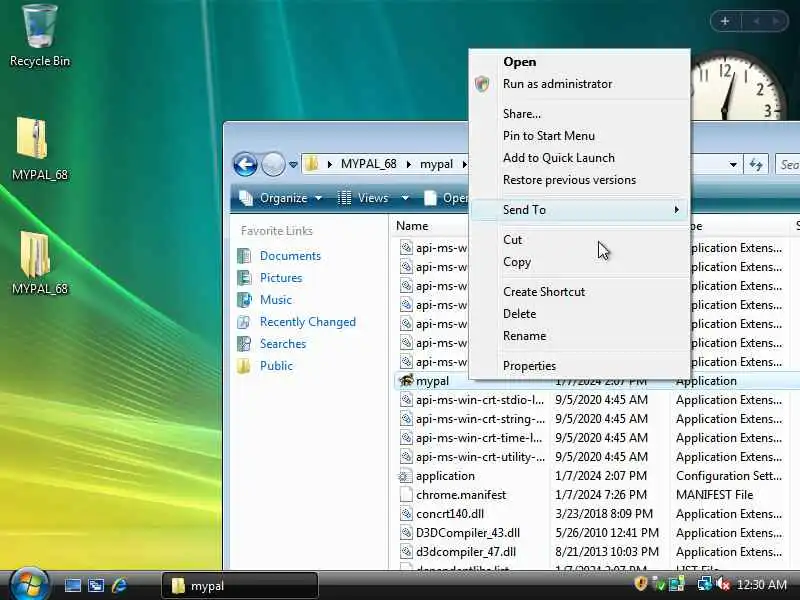This screenshot has height=600, width=800.
Task: Click Switch between windows in Quick Launch
Action: pos(96,585)
